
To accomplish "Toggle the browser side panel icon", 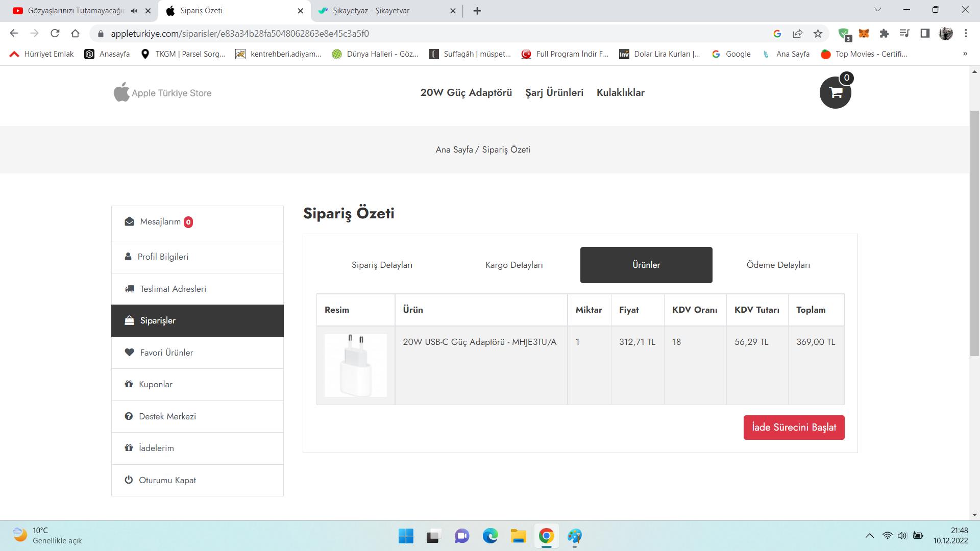I will tap(925, 34).
